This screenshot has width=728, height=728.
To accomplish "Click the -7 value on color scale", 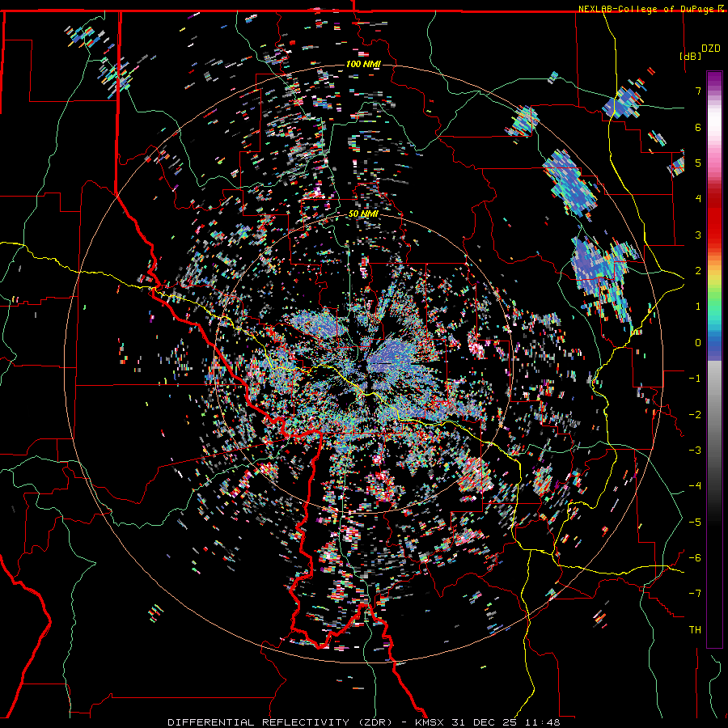I will pyautogui.click(x=695, y=594).
